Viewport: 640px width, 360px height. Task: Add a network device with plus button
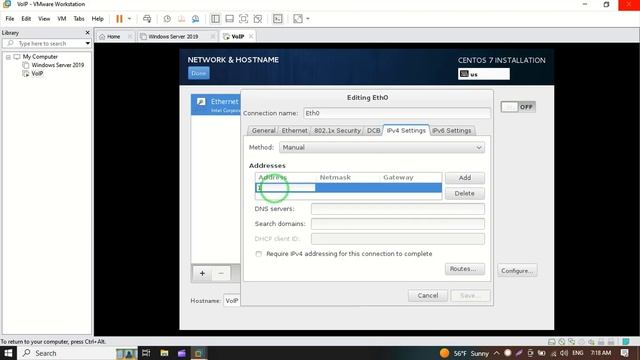[x=202, y=273]
